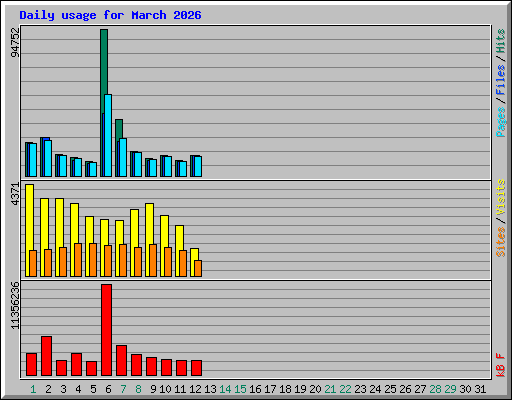Click the yellow "Visits" legend label
This screenshot has width=512, height=400.
click(x=501, y=197)
